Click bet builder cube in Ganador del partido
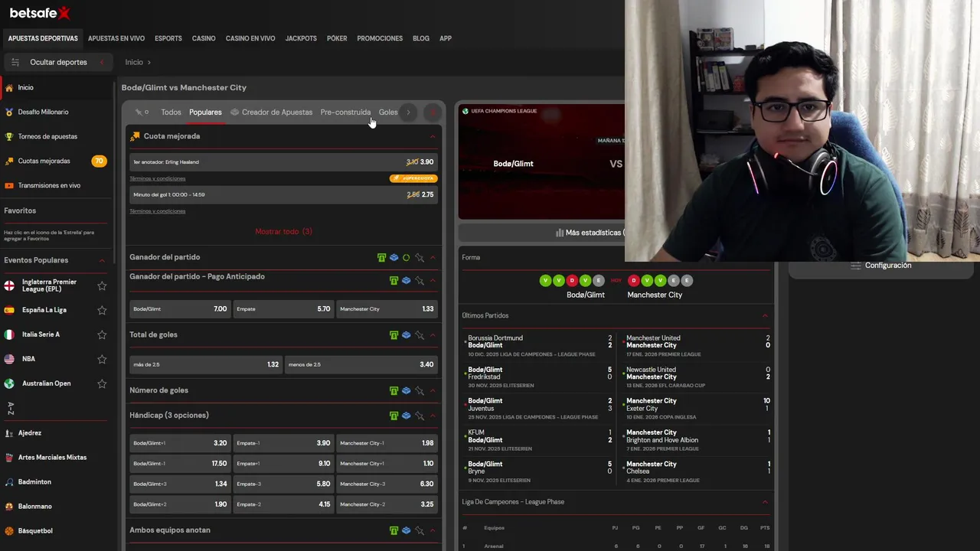The image size is (980, 551). click(394, 258)
